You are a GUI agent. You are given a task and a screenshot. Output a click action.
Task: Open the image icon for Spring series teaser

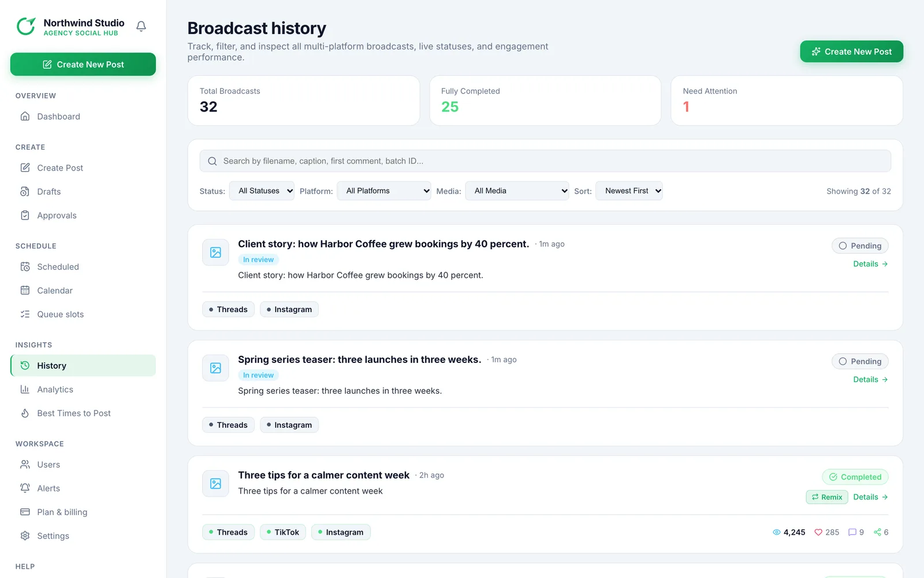point(215,368)
